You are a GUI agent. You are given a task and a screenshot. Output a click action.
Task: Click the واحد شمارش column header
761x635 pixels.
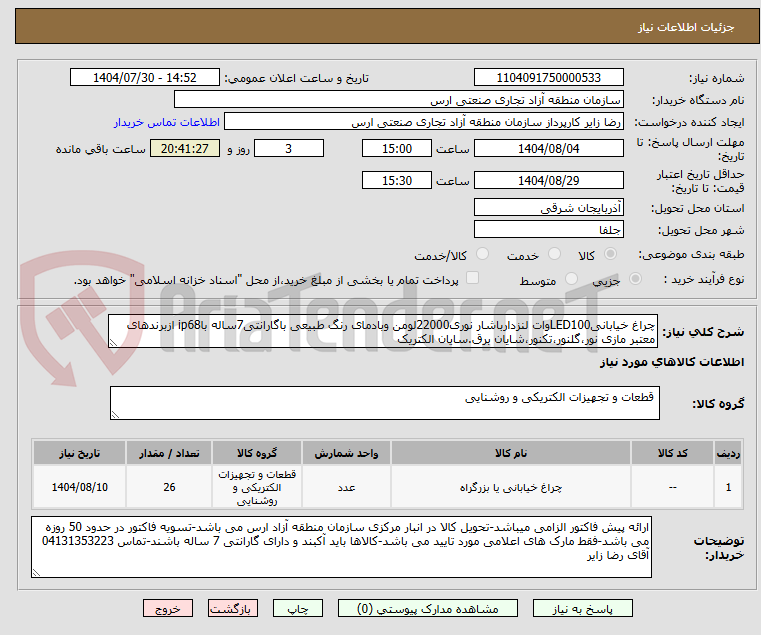tap(346, 453)
